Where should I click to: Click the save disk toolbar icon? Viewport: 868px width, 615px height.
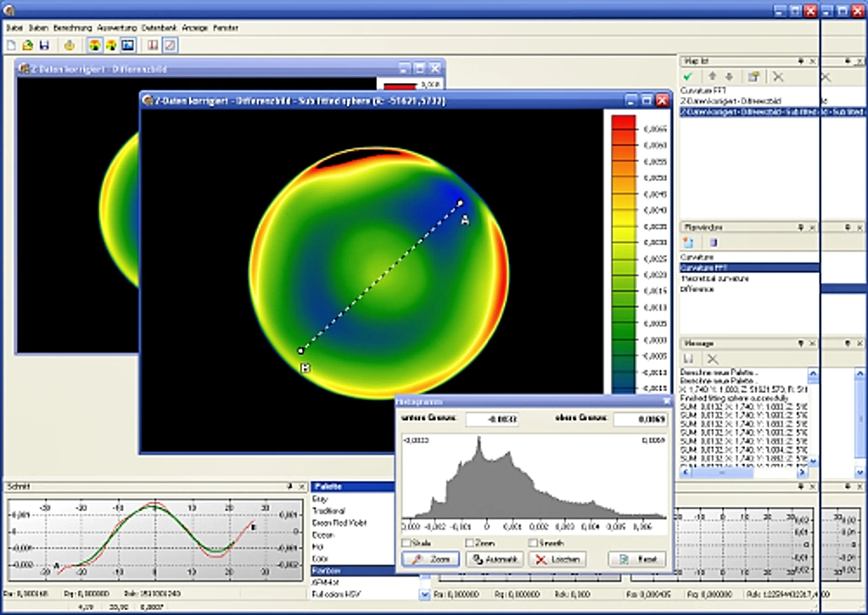[x=44, y=45]
